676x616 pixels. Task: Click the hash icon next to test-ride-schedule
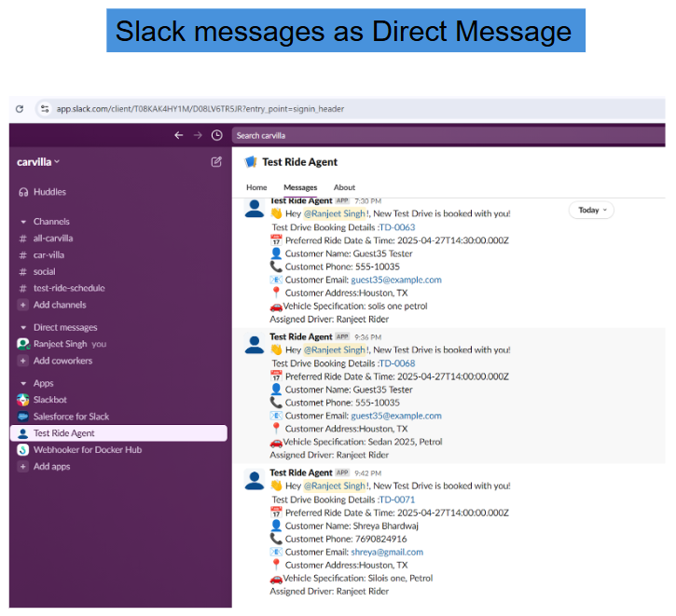[x=23, y=288]
